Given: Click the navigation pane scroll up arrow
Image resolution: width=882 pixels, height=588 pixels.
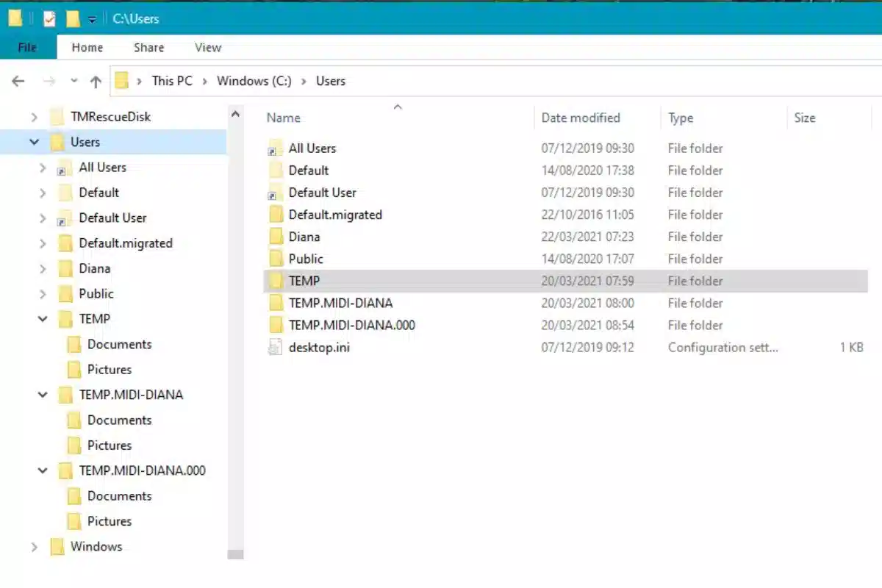Looking at the screenshot, I should point(235,115).
